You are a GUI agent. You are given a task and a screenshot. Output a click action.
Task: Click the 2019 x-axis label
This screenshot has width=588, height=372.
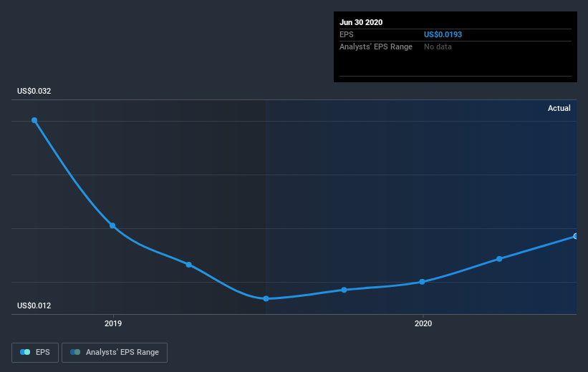click(x=113, y=323)
